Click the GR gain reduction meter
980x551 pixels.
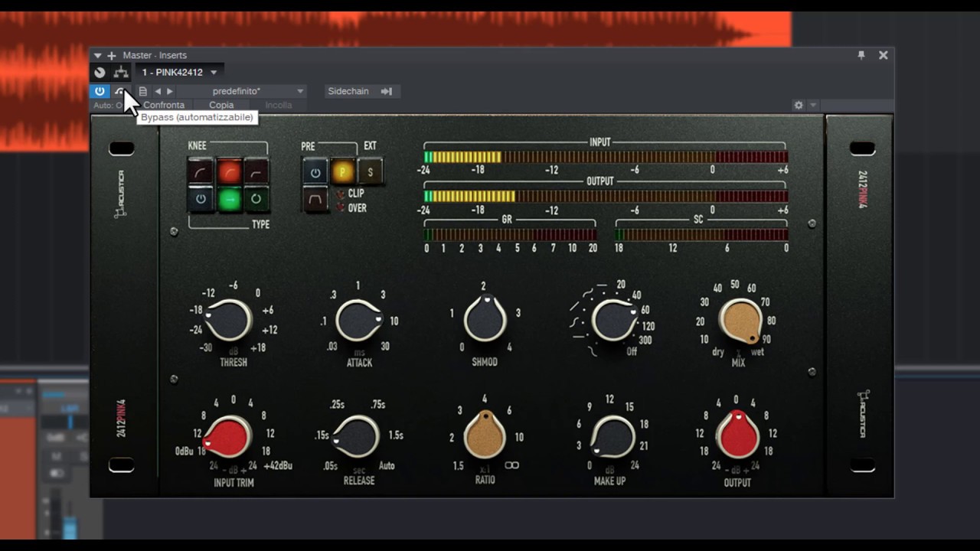[x=511, y=235]
